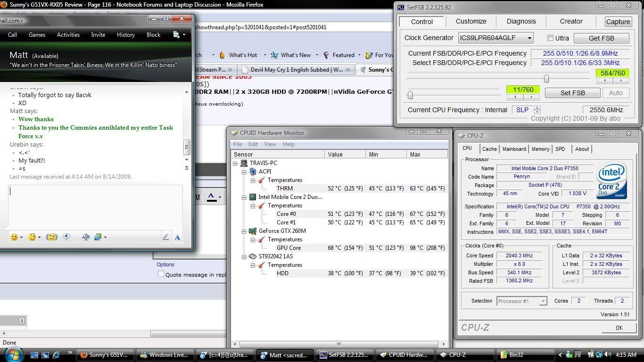Click the upper FSB slider handle at 584/760
This screenshot has width=644, height=362.
546,79
